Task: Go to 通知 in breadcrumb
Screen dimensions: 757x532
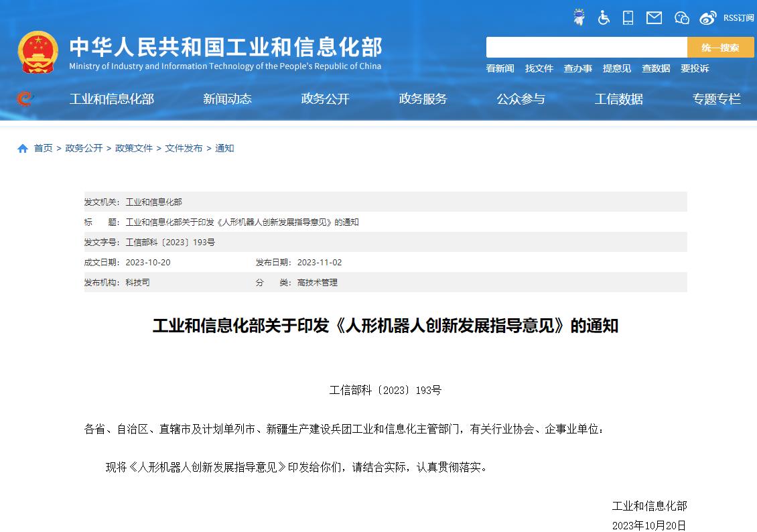Action: click(224, 148)
